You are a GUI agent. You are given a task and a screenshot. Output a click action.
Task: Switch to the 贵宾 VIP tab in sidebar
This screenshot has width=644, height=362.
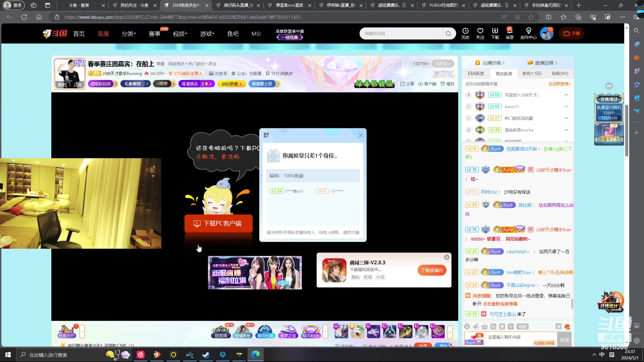(x=532, y=73)
